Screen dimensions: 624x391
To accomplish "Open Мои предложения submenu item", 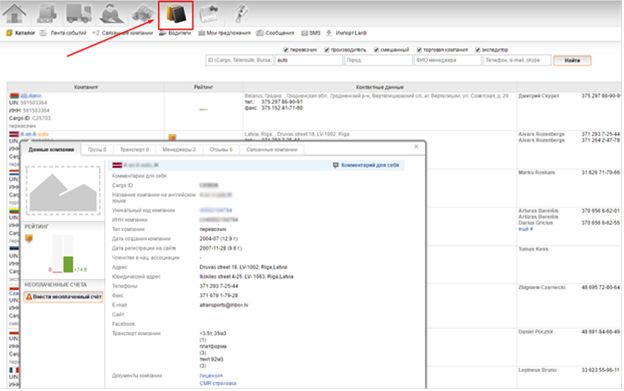I will pos(224,33).
